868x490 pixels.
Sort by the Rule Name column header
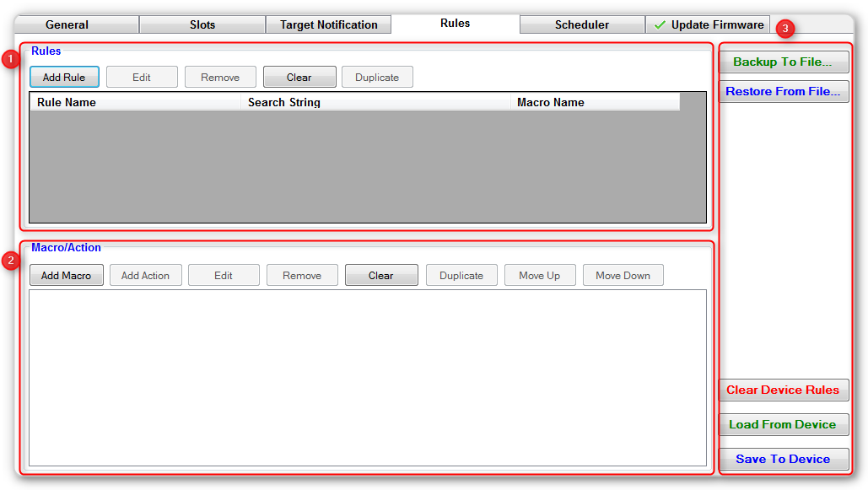coord(135,103)
